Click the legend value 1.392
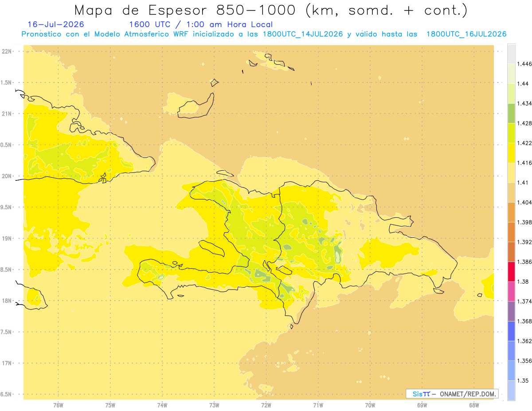This screenshot has height=411, width=532. [x=525, y=242]
